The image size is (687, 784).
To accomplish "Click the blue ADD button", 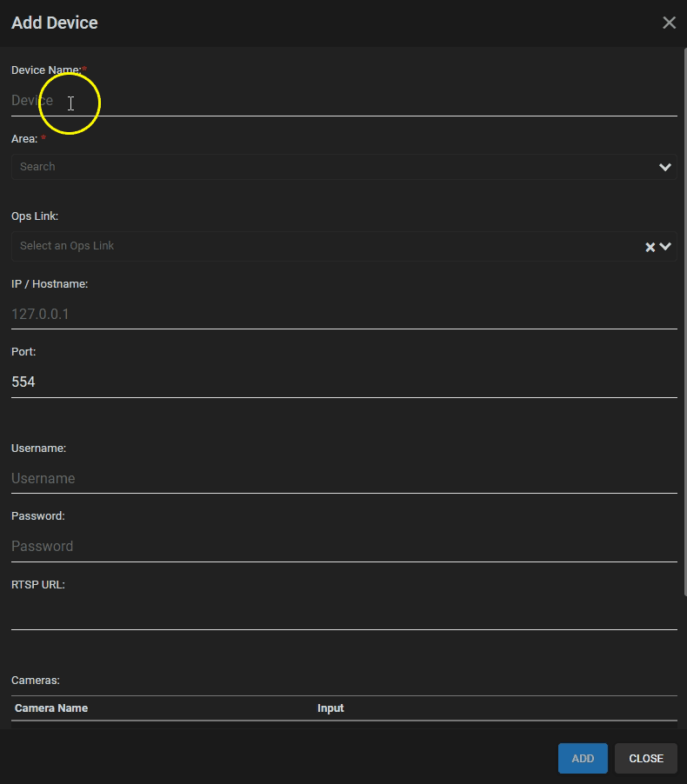I will (583, 759).
